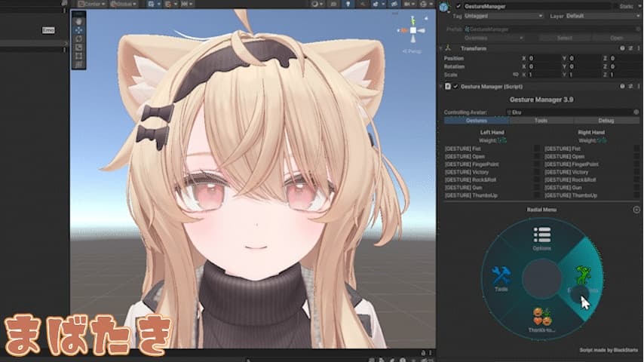Open the Options radial menu item

[541, 238]
